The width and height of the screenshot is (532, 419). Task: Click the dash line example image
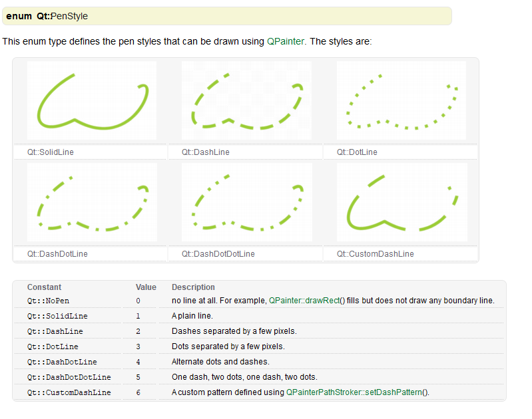pos(246,100)
